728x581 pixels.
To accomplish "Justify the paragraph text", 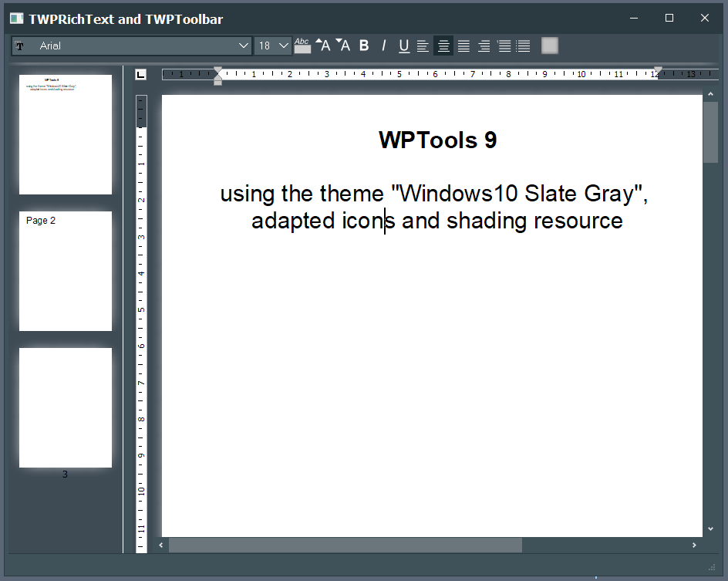I will pyautogui.click(x=463, y=46).
